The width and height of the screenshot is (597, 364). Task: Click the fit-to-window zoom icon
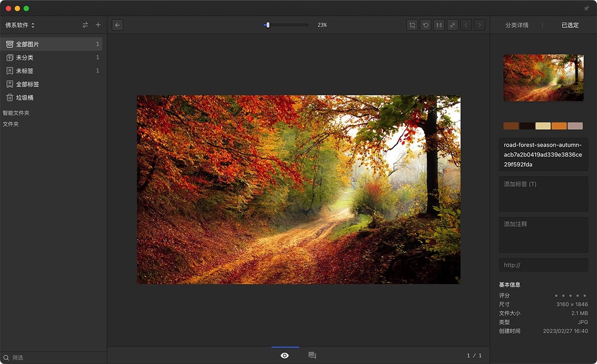point(452,25)
